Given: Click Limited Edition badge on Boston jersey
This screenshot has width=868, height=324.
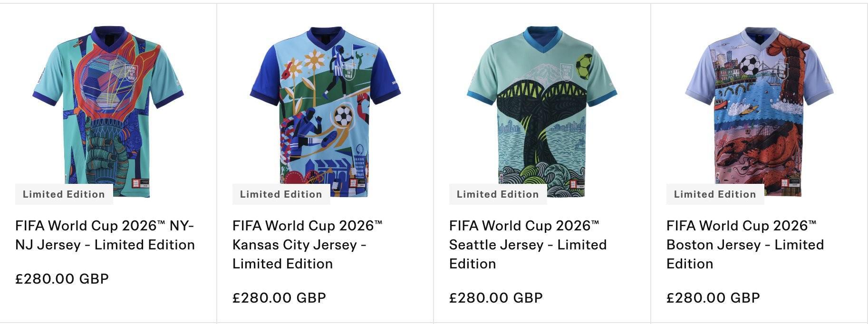Looking at the screenshot, I should (x=715, y=194).
